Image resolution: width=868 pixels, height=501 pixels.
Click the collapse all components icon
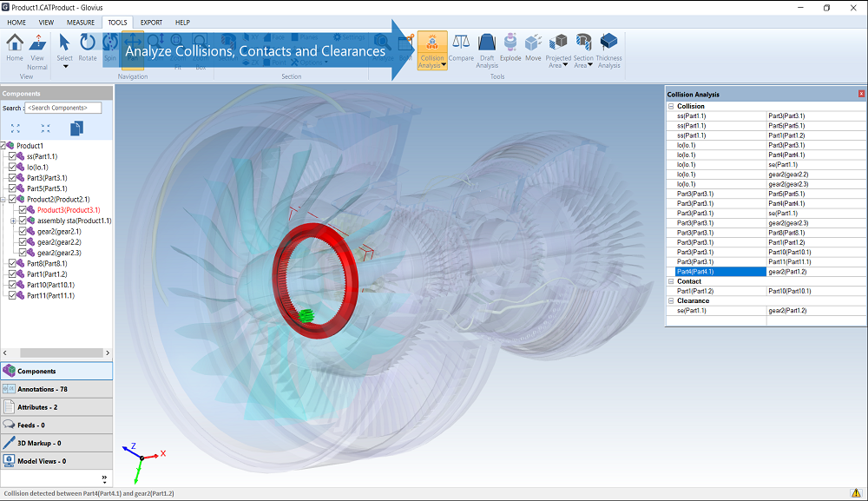45,129
